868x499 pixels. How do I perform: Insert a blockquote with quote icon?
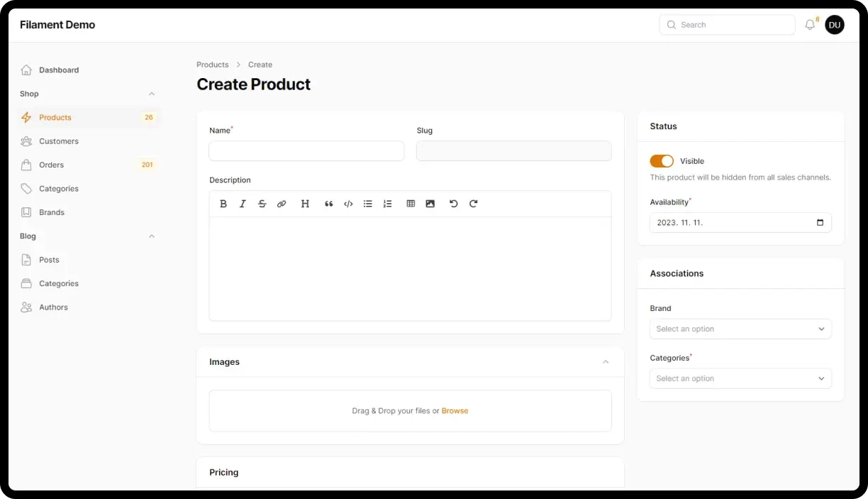tap(329, 204)
